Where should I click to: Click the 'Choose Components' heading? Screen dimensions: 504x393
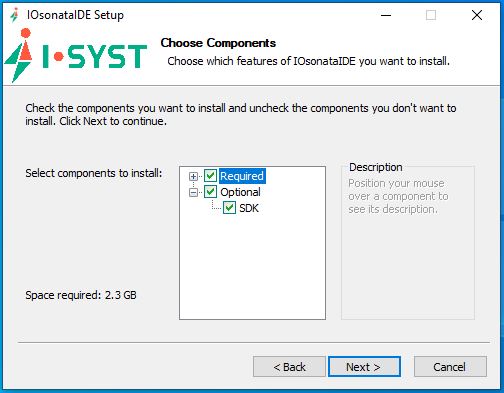(218, 43)
